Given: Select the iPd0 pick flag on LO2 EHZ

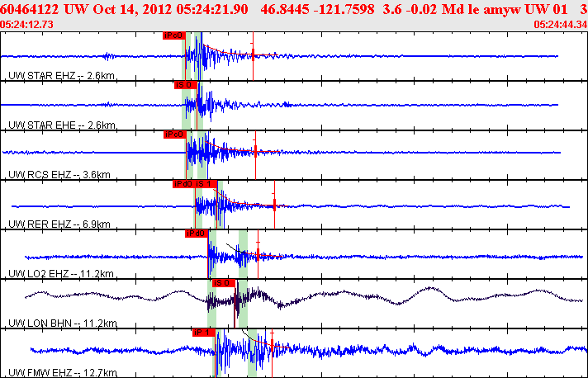Looking at the screenshot, I should click(197, 234).
